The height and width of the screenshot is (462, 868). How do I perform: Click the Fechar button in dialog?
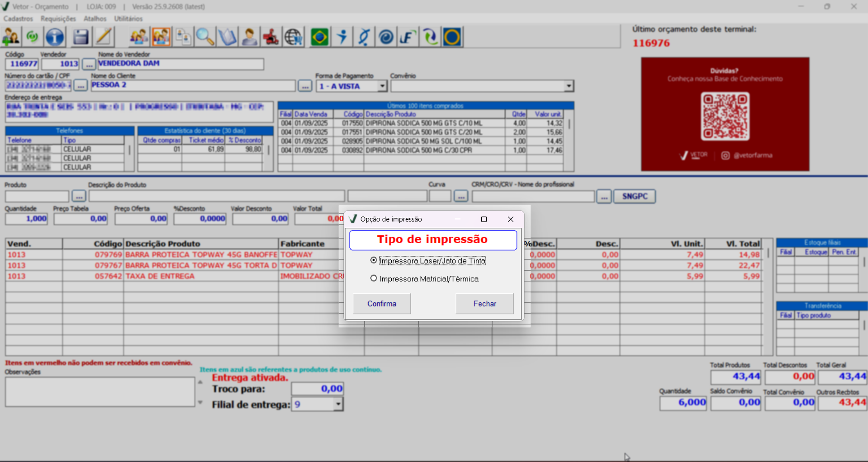(x=484, y=304)
